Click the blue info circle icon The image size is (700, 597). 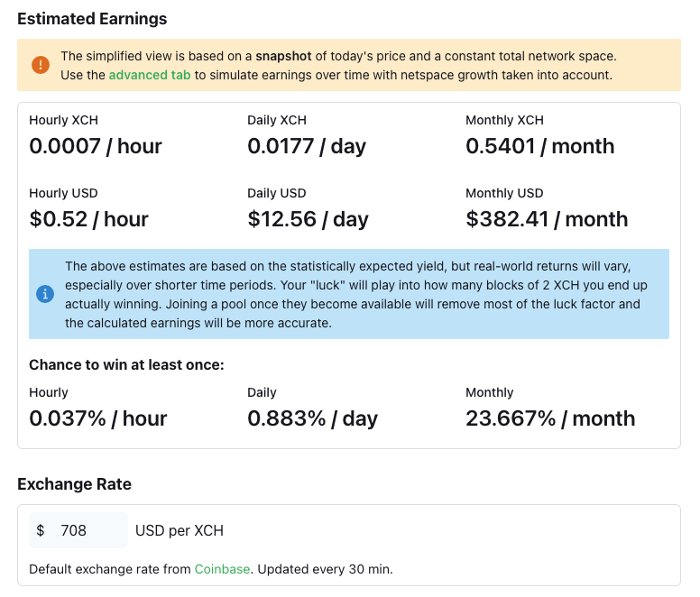pyautogui.click(x=44, y=294)
